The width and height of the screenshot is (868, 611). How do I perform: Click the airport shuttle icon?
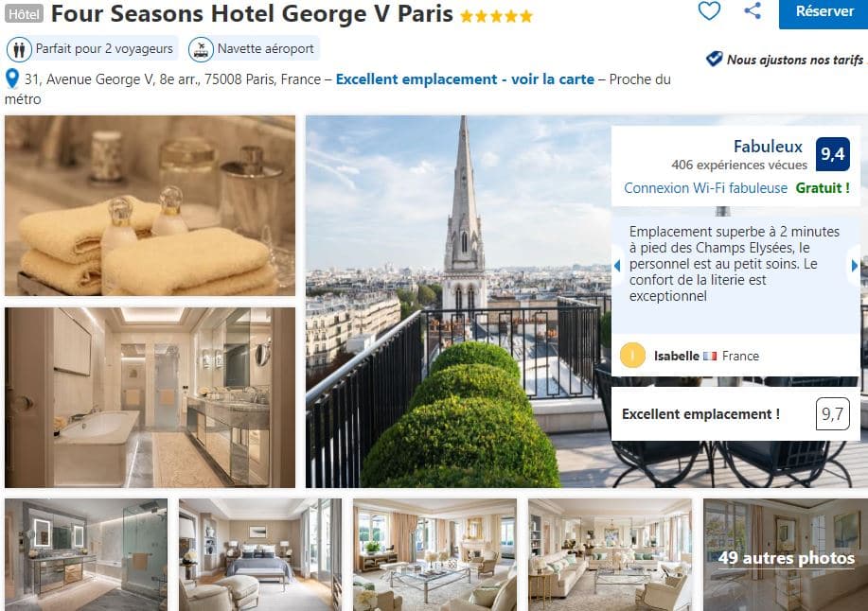point(201,50)
